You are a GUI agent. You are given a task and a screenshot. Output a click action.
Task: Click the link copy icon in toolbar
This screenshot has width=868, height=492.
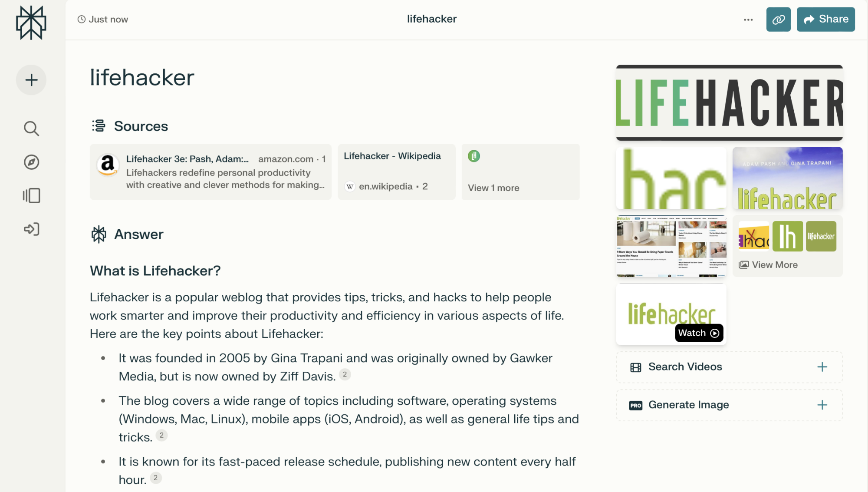click(x=779, y=19)
